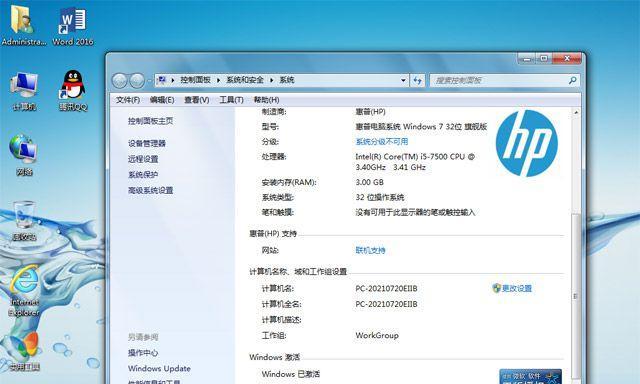Click 系统和安全 breadcrumb in address bar
The image size is (640, 384).
pyautogui.click(x=245, y=80)
